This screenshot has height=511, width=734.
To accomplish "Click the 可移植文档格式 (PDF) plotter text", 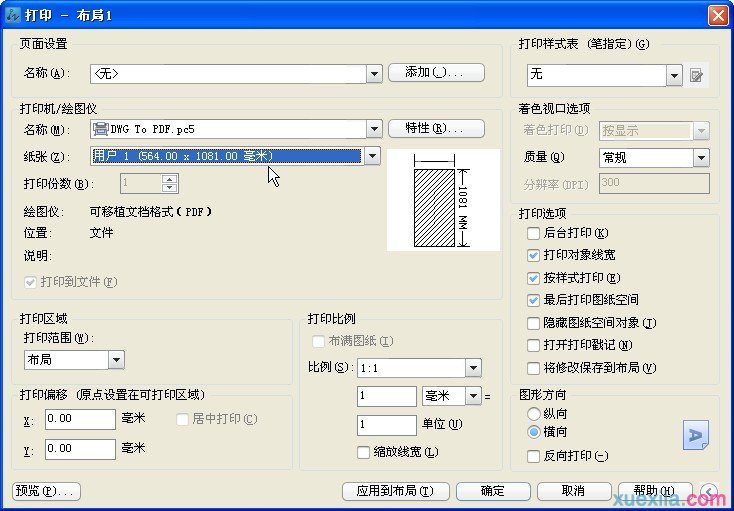I will tap(151, 212).
